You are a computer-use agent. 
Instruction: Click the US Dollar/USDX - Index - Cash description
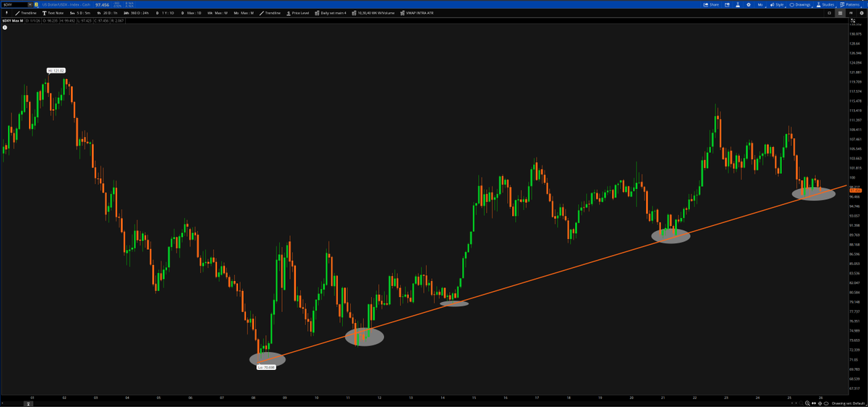click(66, 4)
